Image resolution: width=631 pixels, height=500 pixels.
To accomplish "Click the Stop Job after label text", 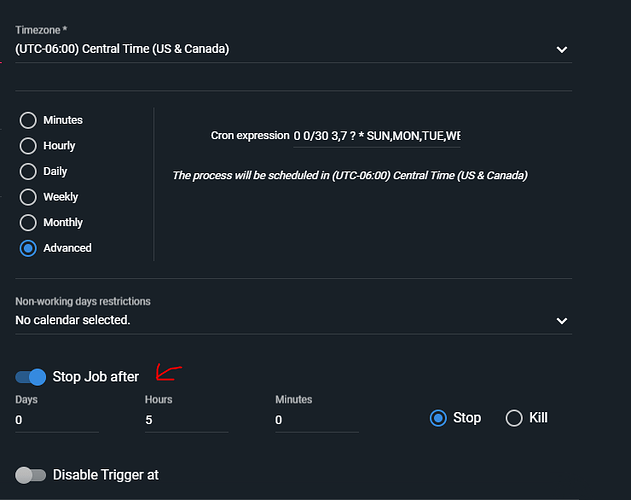I will [x=96, y=377].
